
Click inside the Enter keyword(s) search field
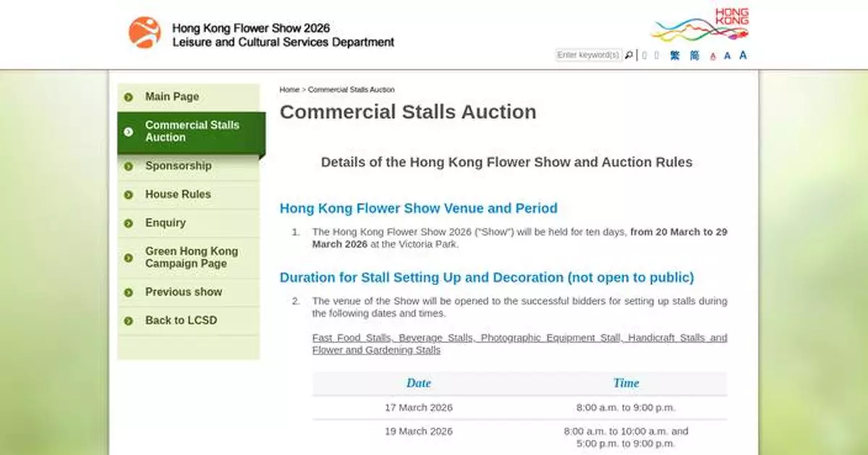(587, 55)
